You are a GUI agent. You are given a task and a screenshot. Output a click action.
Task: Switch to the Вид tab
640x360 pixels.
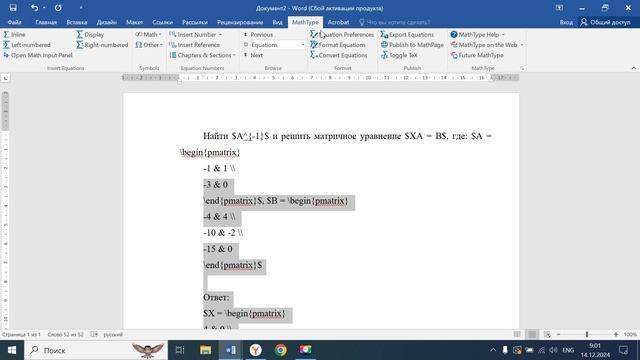[277, 22]
